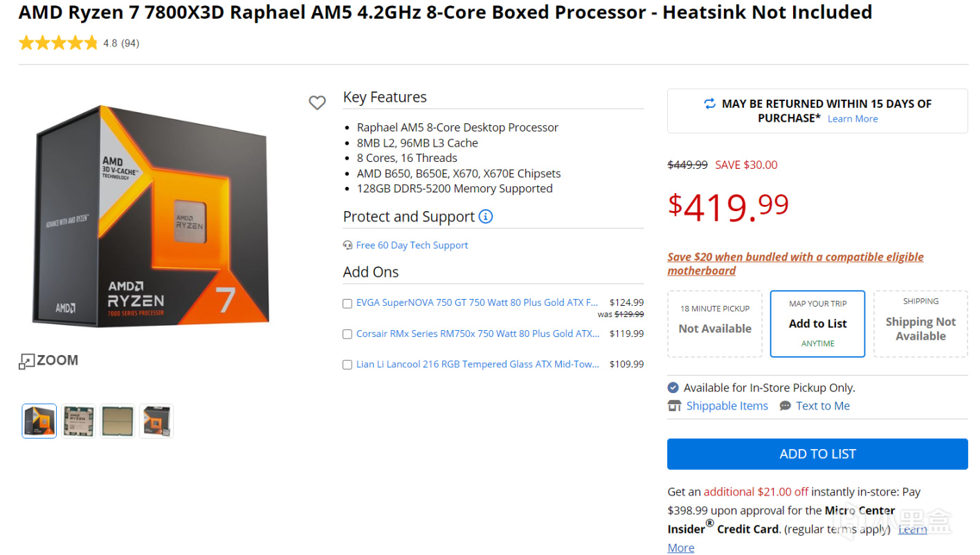Select the first product box thumbnail
980x555 pixels.
coord(39,421)
